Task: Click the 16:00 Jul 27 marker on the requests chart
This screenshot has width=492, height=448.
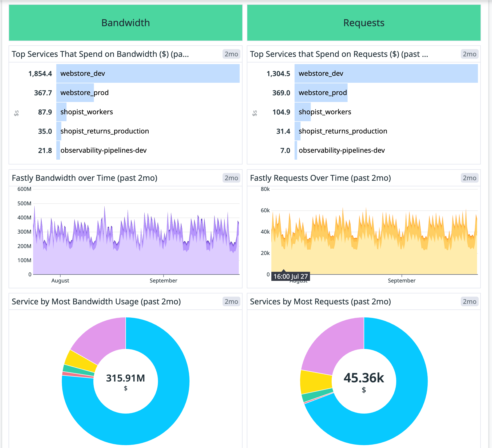Action: click(290, 276)
